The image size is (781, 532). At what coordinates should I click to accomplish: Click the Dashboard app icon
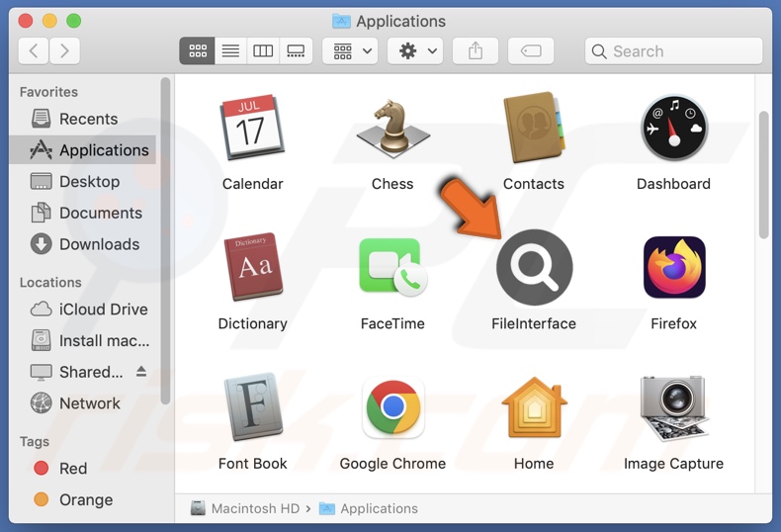pyautogui.click(x=674, y=128)
